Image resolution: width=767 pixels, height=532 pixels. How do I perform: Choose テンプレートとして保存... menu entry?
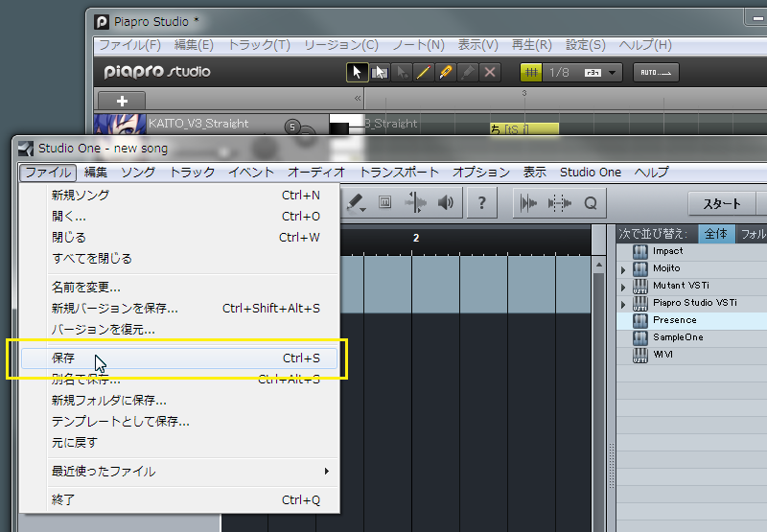click(180, 422)
